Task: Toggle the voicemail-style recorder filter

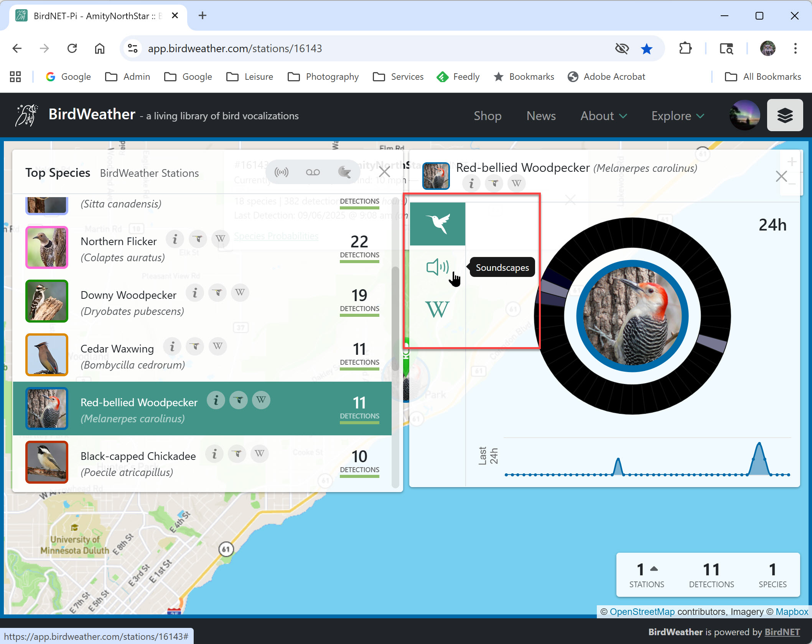Action: (313, 172)
